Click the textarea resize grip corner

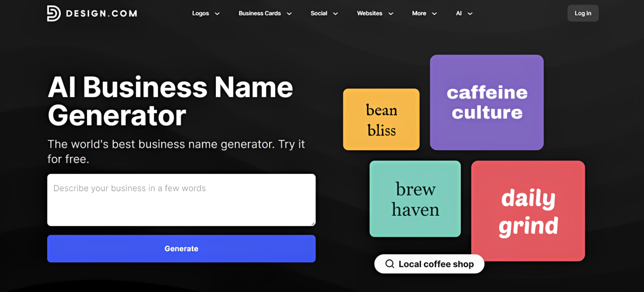pyautogui.click(x=312, y=223)
